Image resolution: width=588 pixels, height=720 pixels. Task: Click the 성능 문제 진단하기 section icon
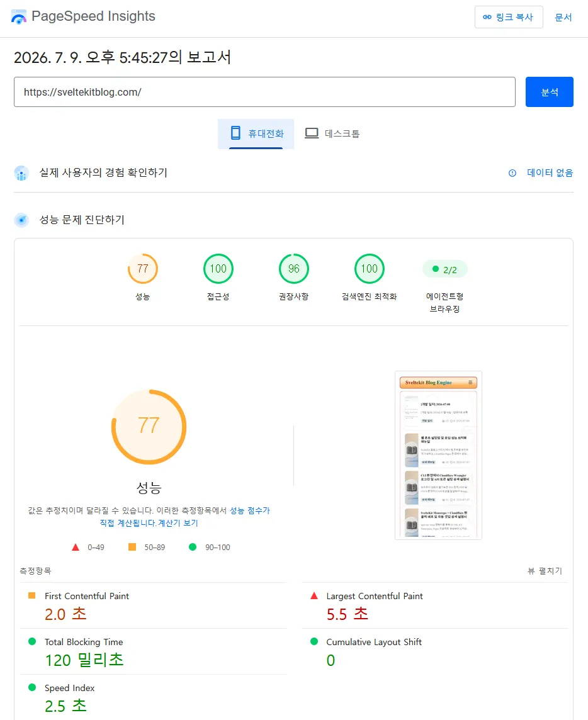(x=21, y=220)
